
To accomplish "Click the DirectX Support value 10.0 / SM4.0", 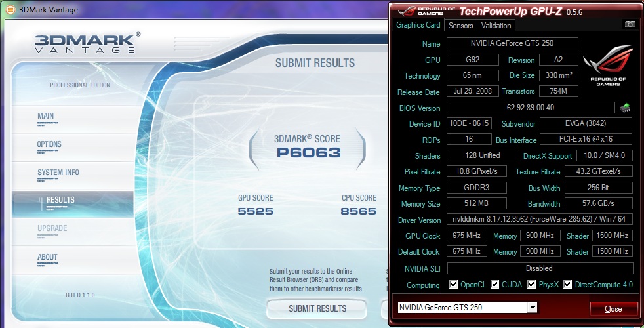I will point(605,155).
